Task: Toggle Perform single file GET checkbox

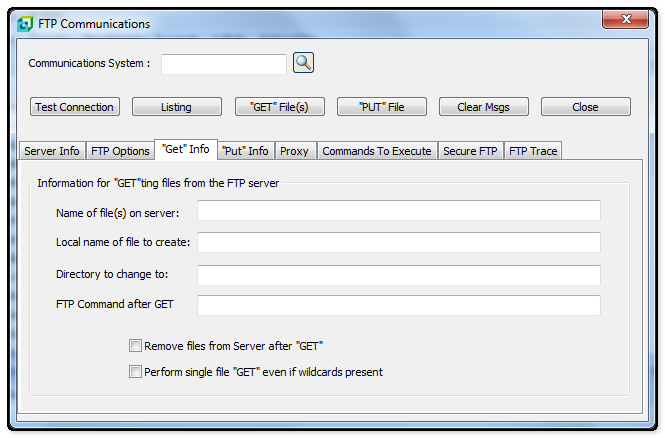Action: (135, 372)
